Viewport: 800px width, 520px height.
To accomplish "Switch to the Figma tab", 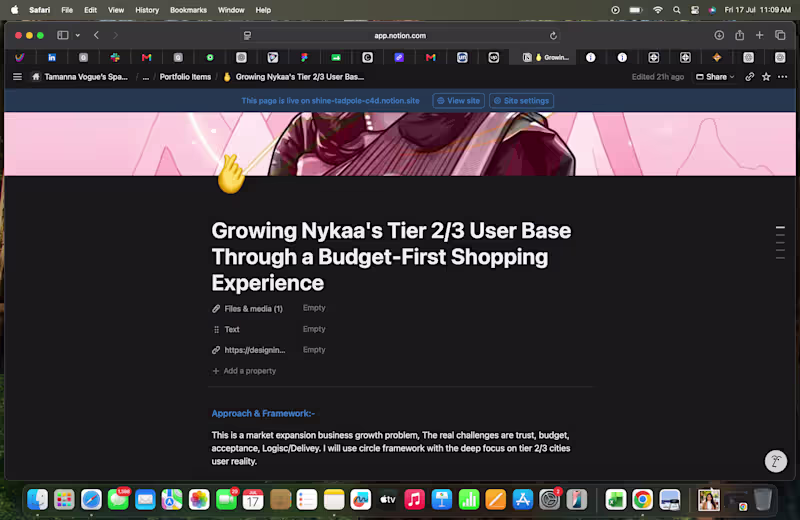I will point(304,58).
